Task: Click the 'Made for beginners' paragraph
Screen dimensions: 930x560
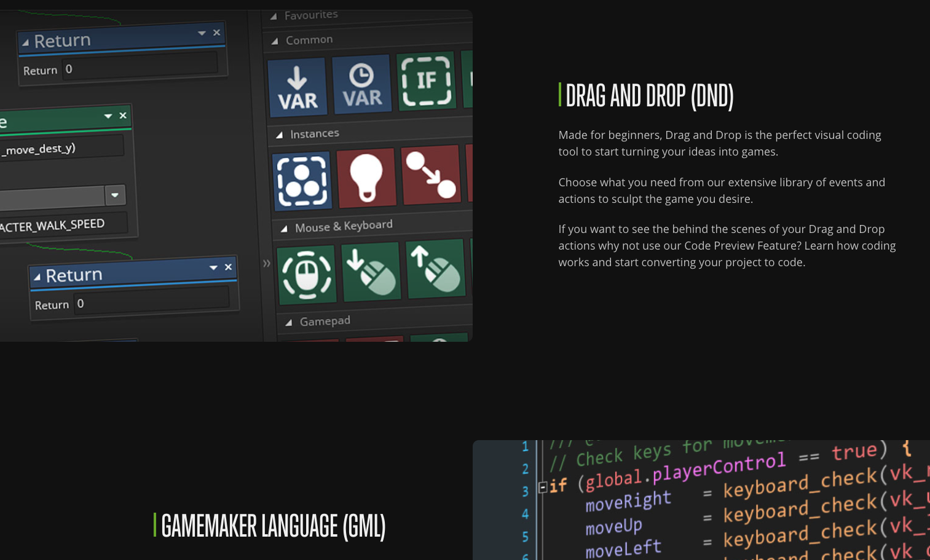Action: (720, 143)
